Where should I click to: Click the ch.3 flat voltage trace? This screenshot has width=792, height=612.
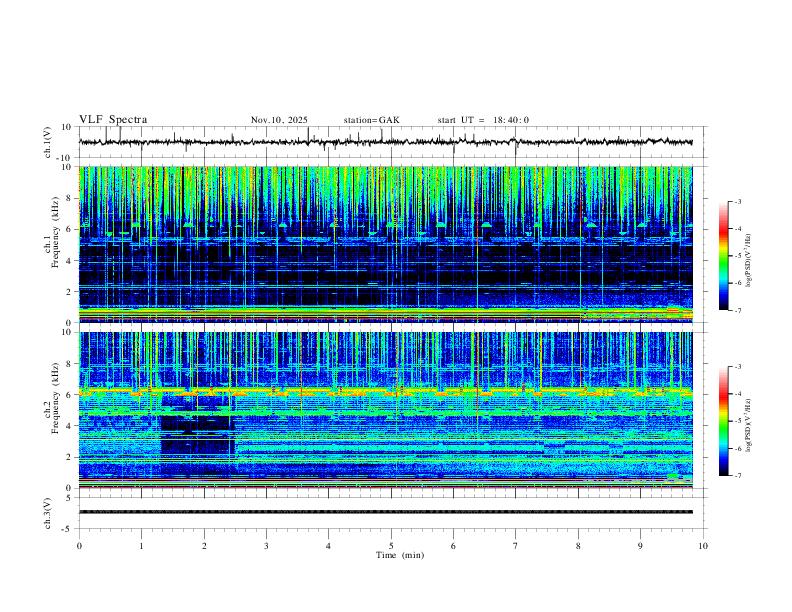(x=385, y=512)
